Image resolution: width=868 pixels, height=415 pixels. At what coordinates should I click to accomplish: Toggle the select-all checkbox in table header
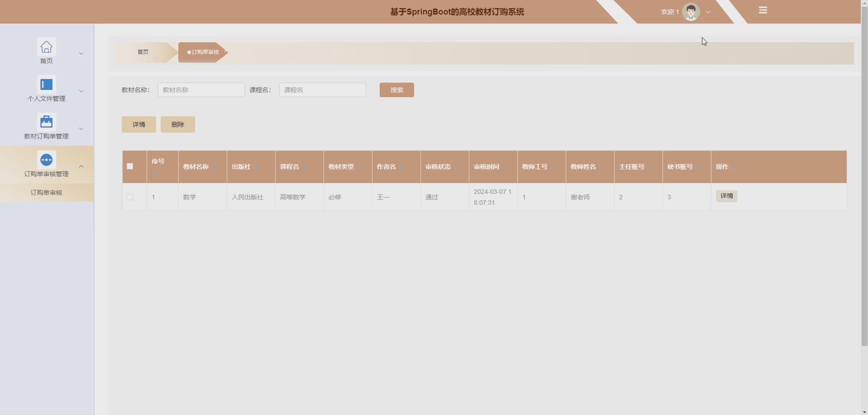(129, 166)
